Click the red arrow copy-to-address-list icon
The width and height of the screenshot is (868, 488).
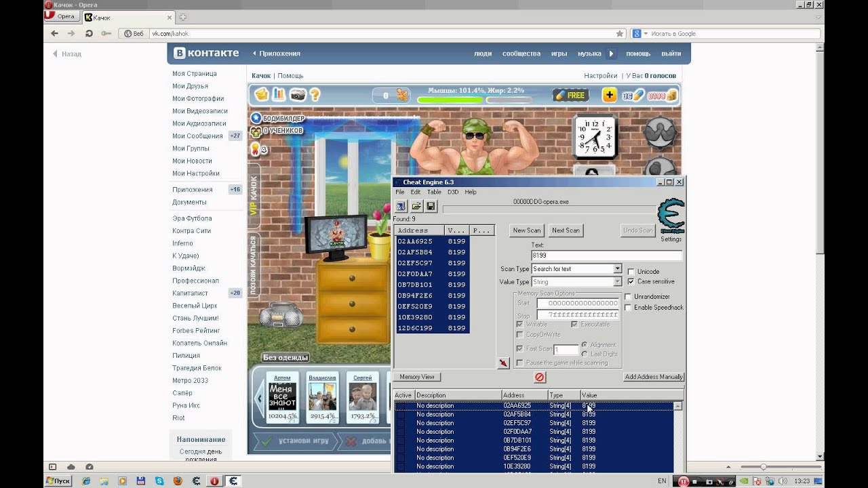[x=503, y=363]
